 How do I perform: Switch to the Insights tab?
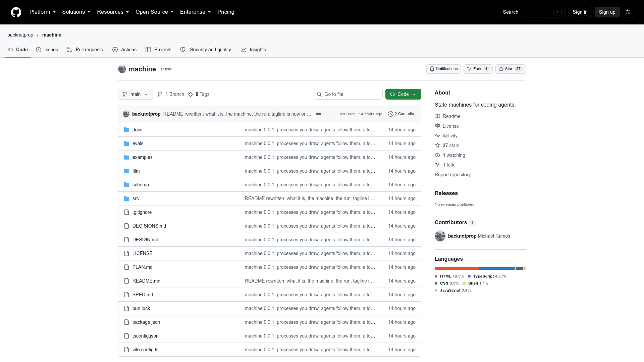(253, 50)
